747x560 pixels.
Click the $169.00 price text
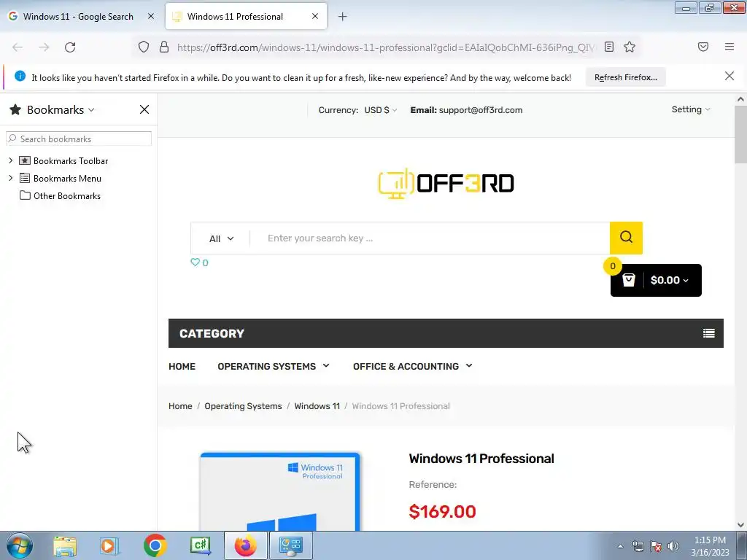click(x=442, y=512)
